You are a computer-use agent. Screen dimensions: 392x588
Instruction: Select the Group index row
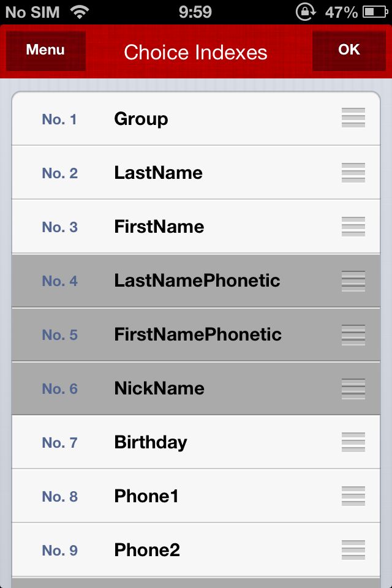click(196, 118)
